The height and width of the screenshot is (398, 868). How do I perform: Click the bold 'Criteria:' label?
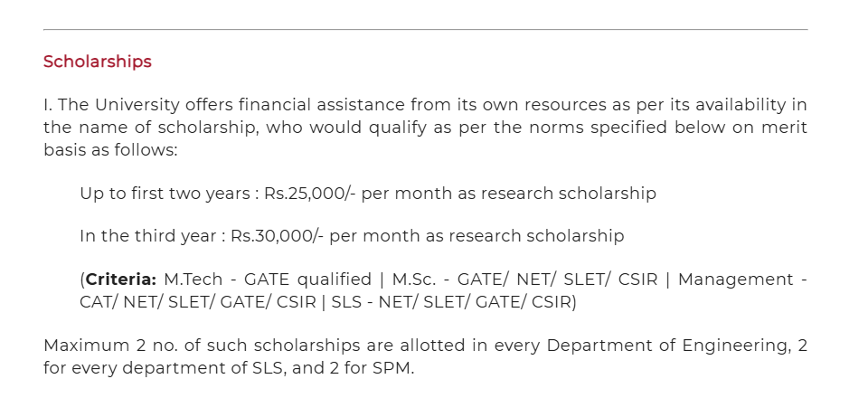coord(121,280)
